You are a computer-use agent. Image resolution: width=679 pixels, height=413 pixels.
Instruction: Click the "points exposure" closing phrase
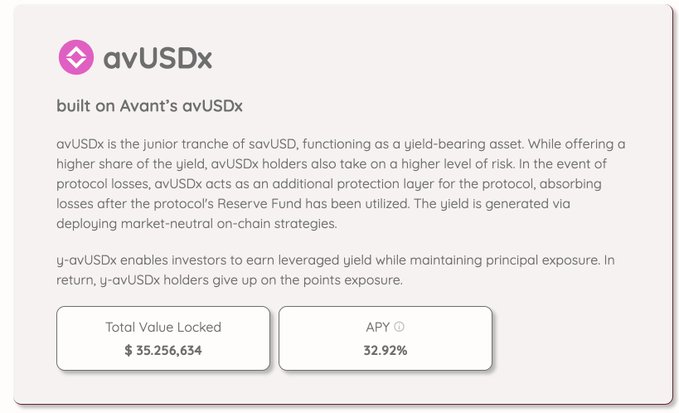point(353,280)
